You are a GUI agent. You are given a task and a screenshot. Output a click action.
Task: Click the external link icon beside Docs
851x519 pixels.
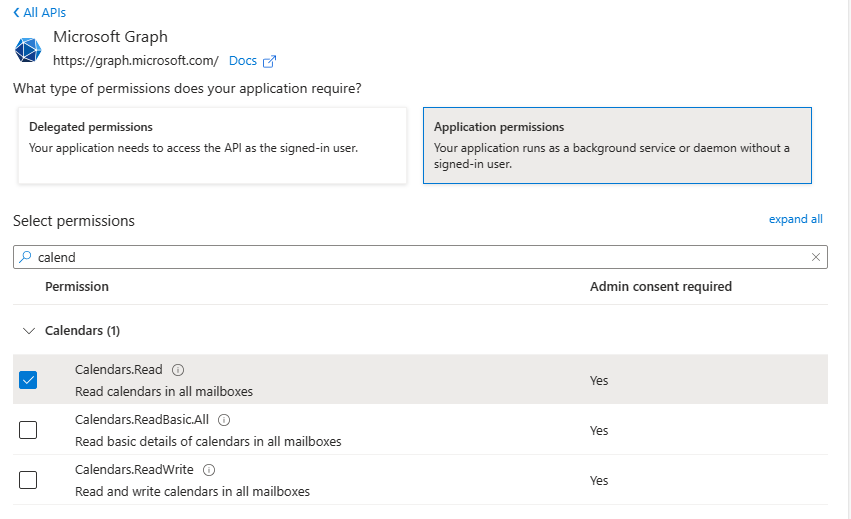[269, 61]
